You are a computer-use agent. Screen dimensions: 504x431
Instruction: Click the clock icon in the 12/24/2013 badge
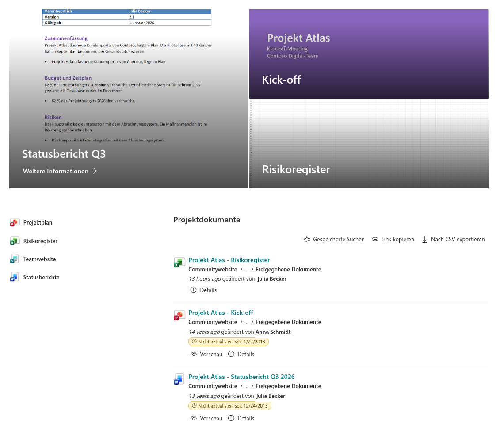pyautogui.click(x=194, y=406)
